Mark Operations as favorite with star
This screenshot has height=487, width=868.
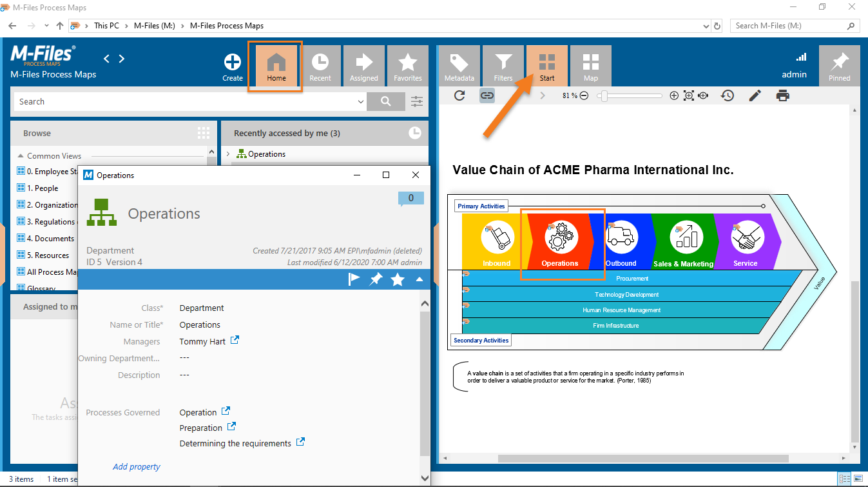[x=398, y=279]
